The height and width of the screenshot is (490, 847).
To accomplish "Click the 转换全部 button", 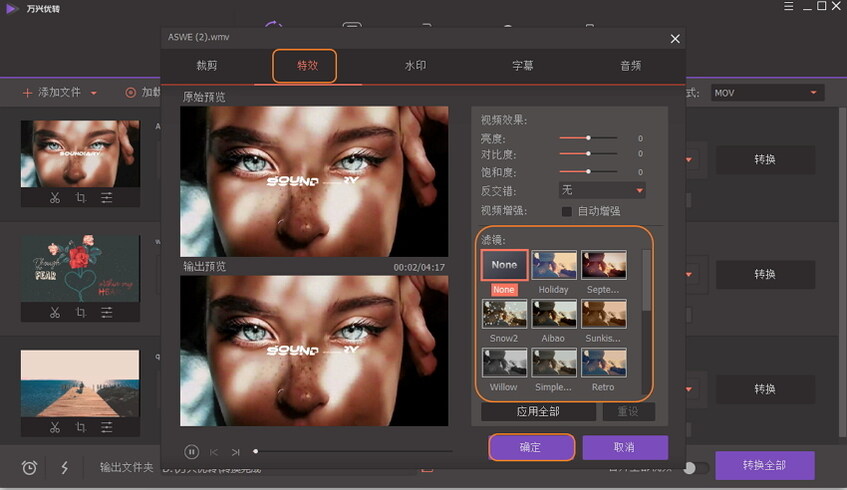I will (765, 466).
